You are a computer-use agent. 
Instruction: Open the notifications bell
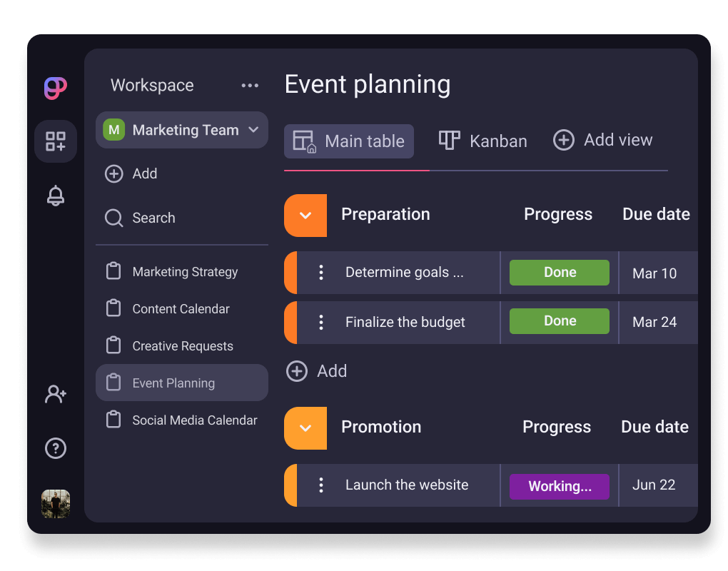[x=56, y=196]
